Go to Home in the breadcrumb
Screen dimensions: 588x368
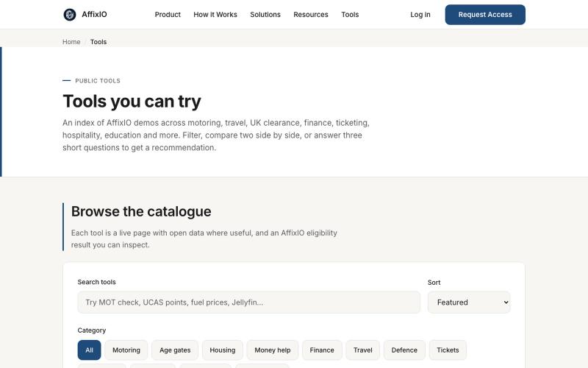(71, 42)
